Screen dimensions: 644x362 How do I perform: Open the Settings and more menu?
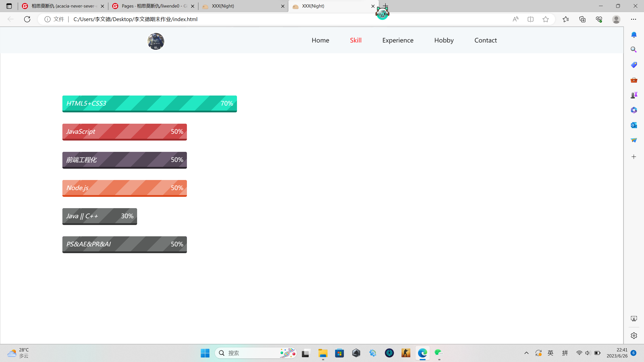(x=633, y=19)
